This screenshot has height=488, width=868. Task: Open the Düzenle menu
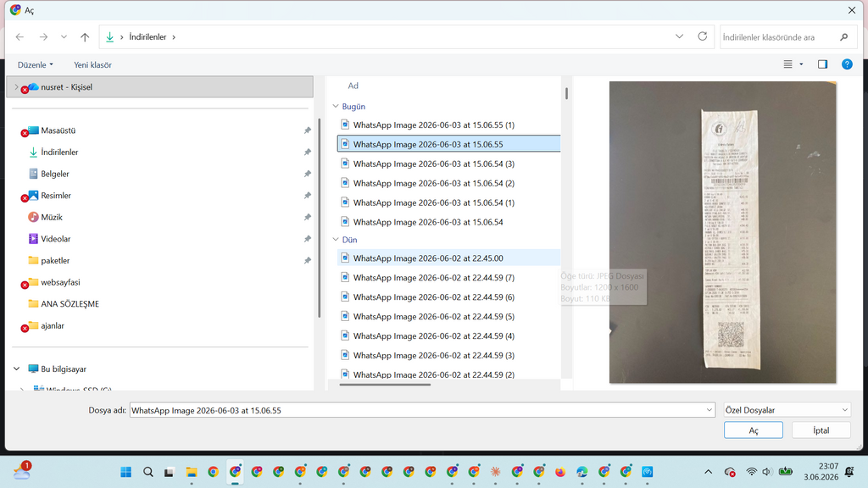pyautogui.click(x=36, y=64)
